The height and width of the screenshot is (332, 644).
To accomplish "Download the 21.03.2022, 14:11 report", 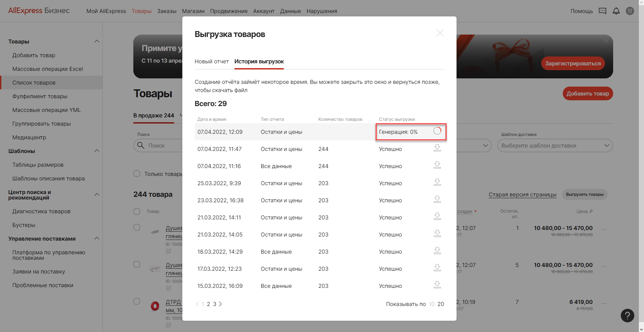I will click(437, 216).
